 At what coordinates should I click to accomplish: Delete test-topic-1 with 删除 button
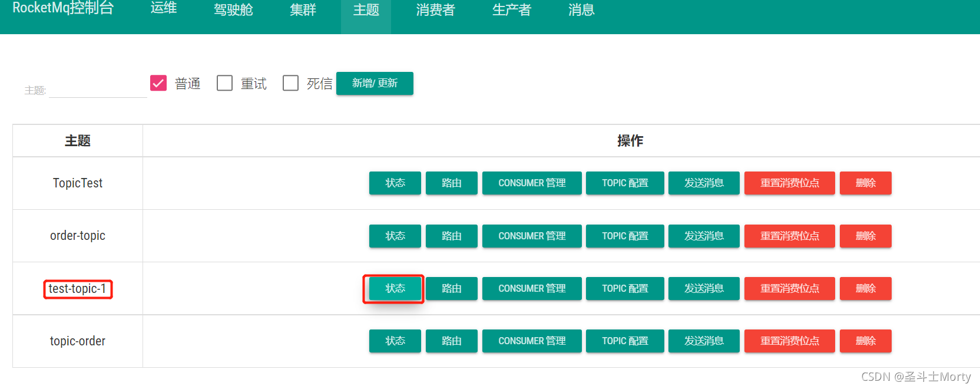(x=866, y=288)
